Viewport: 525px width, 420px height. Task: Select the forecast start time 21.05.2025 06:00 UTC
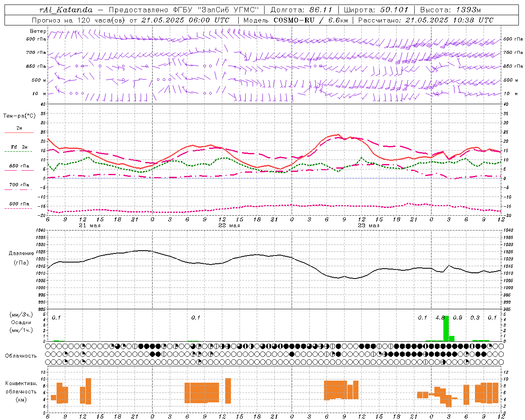coord(185,20)
